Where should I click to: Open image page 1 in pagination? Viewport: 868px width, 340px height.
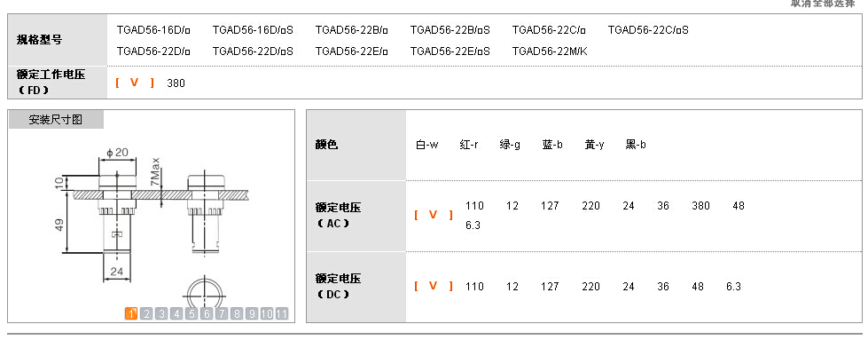(131, 314)
